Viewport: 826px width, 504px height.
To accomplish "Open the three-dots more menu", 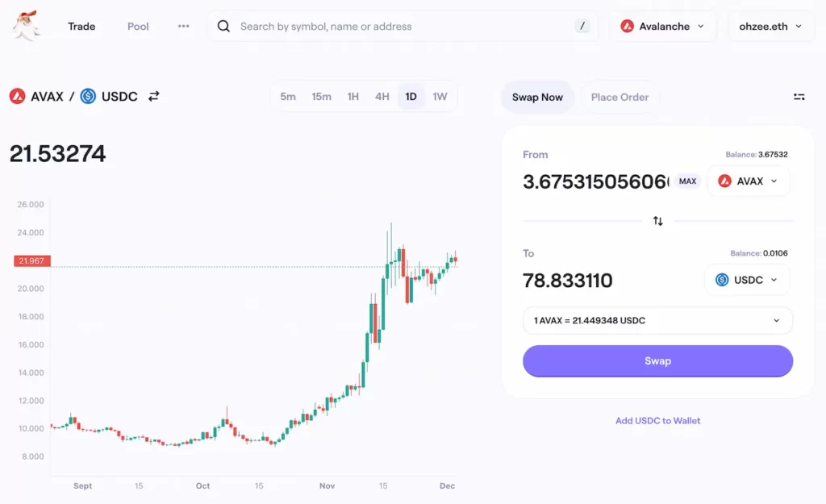I will click(183, 26).
